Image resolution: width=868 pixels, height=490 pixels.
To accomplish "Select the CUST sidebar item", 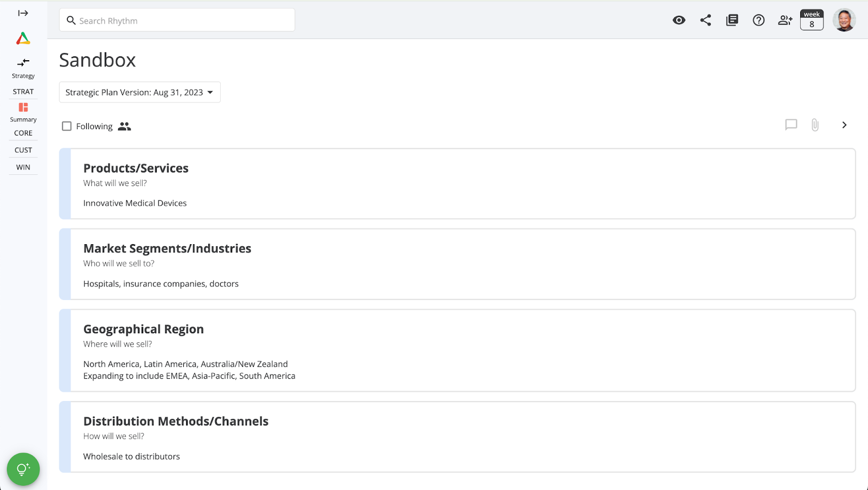I will click(x=23, y=150).
